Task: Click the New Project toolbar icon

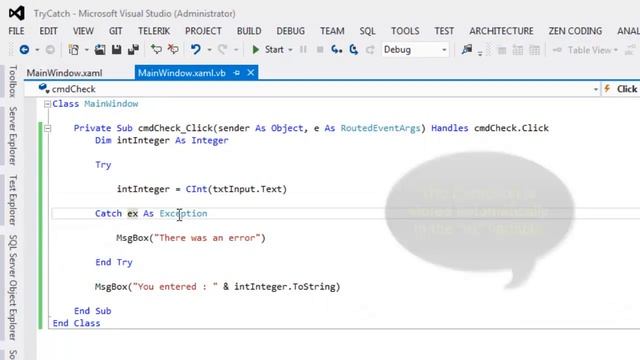Action: [73, 50]
